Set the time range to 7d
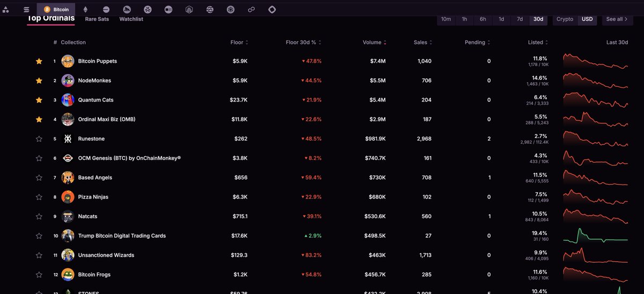This screenshot has height=294, width=644. [519, 19]
